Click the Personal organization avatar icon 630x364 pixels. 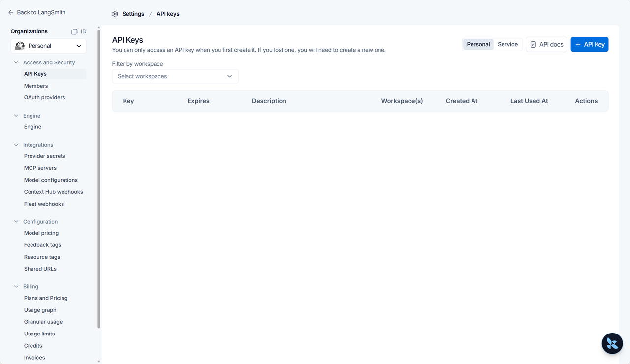pyautogui.click(x=20, y=46)
